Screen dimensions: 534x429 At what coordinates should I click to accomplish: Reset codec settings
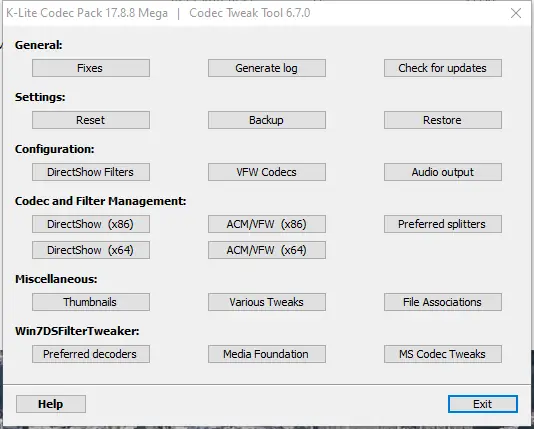[x=91, y=120]
